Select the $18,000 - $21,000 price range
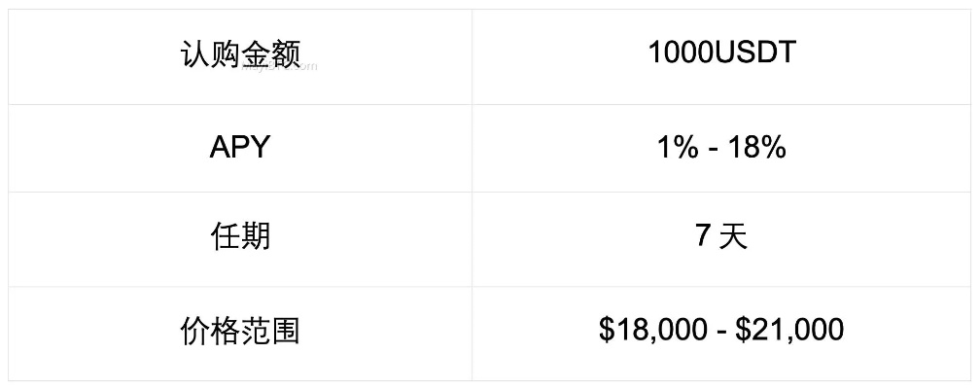Screen dimensions: 980x389 pos(721,331)
